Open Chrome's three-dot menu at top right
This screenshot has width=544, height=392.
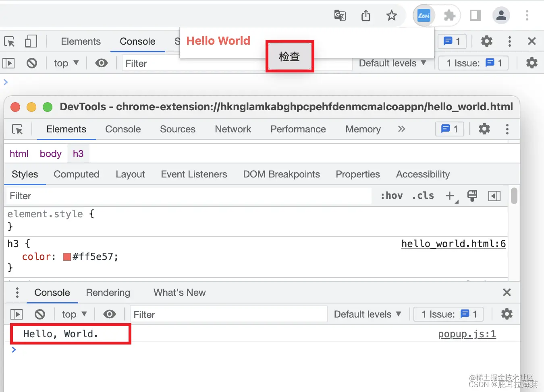coord(527,16)
